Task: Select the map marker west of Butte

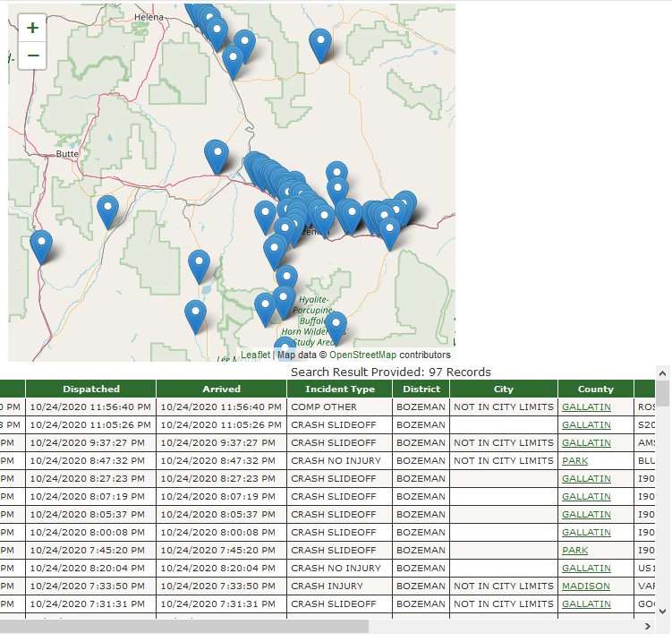Action: pos(41,248)
